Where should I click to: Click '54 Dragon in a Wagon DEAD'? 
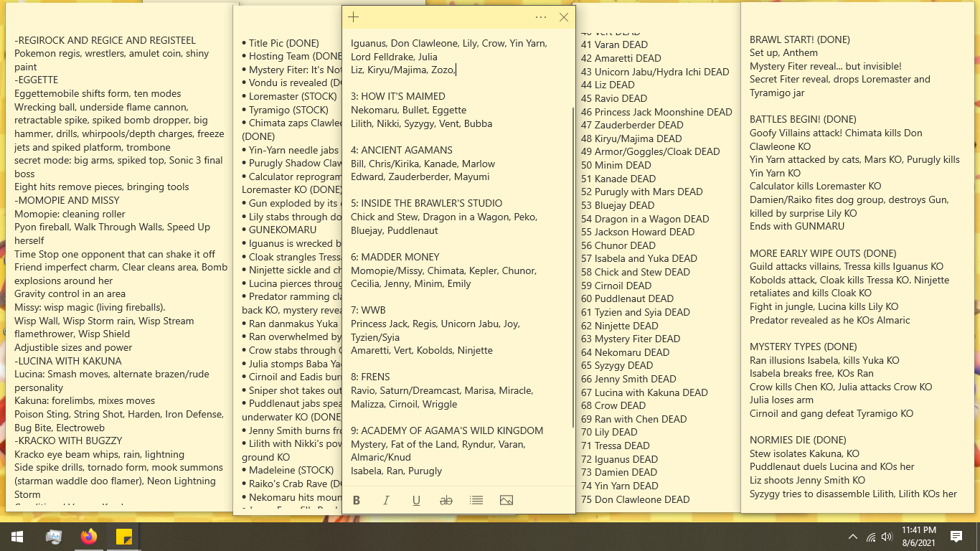pyautogui.click(x=645, y=219)
